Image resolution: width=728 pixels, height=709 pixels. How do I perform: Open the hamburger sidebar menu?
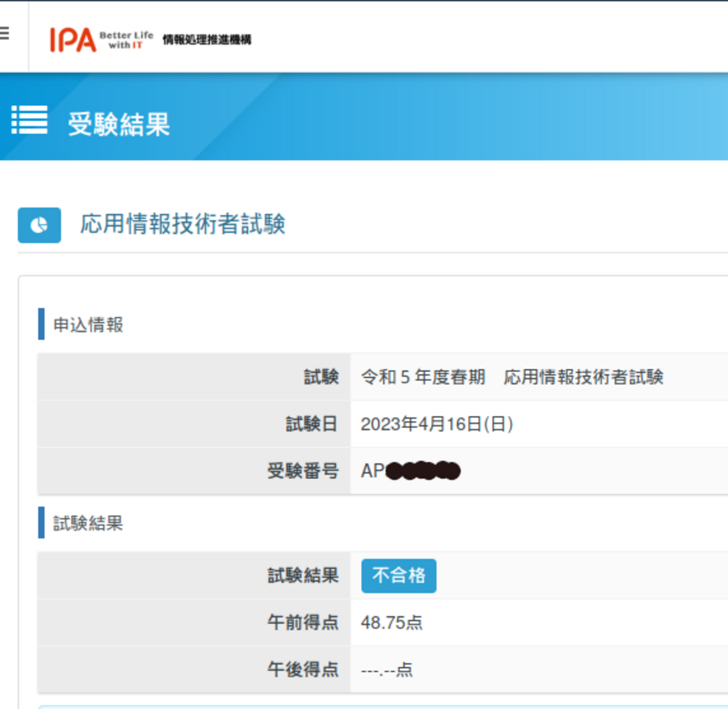(x=4, y=34)
